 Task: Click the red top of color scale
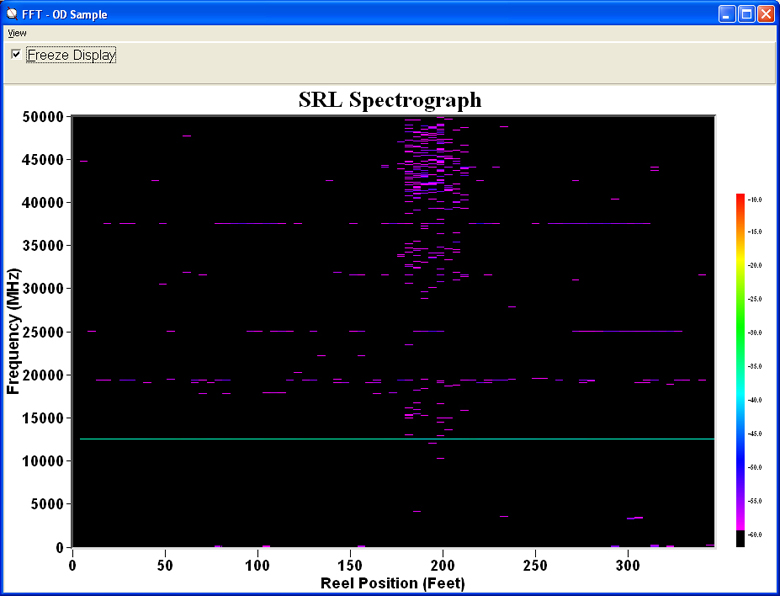(x=740, y=200)
